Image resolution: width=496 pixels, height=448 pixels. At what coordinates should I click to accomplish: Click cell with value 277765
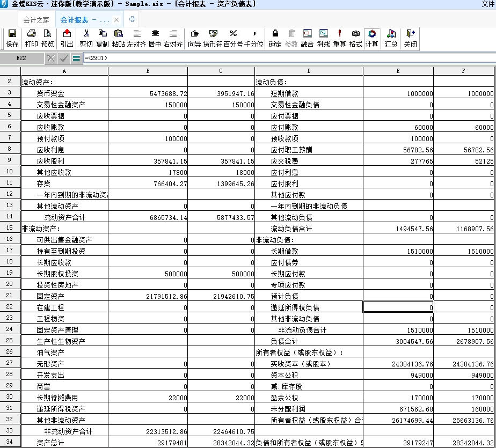(x=398, y=161)
